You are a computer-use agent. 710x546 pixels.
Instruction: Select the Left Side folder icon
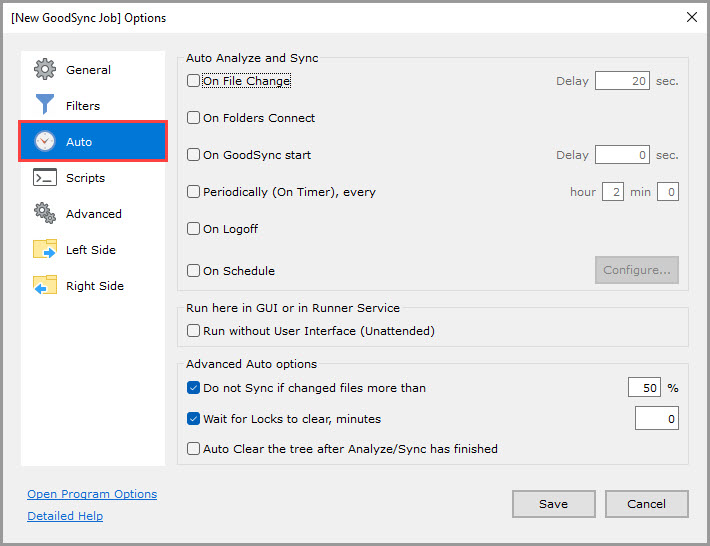45,250
